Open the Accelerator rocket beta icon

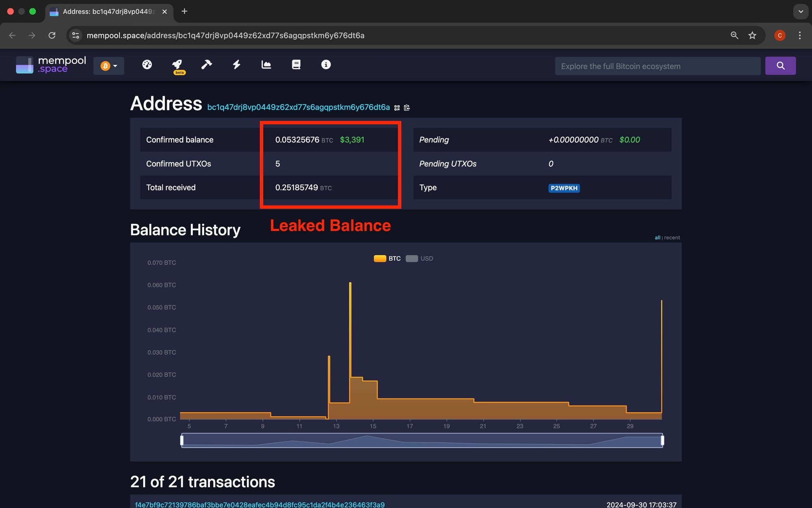[x=177, y=65]
